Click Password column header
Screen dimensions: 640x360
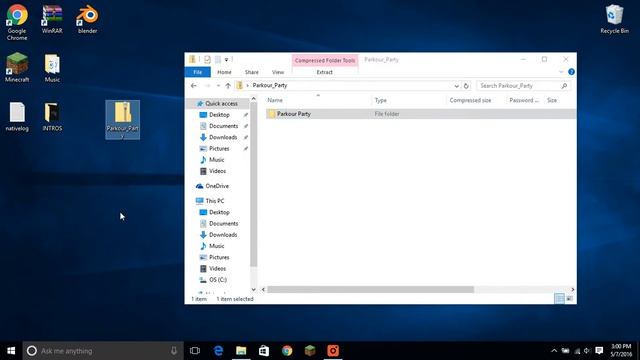pyautogui.click(x=524, y=100)
